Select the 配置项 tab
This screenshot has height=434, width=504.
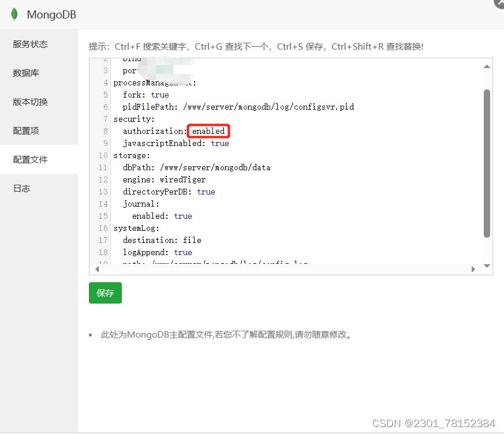point(26,131)
